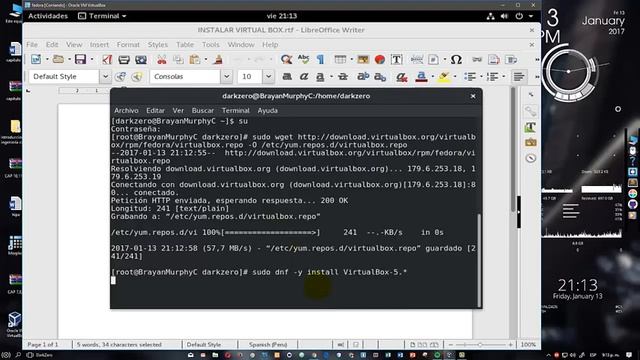Expand the font size 10 dropdown
The height and width of the screenshot is (360, 640).
(x=268, y=76)
